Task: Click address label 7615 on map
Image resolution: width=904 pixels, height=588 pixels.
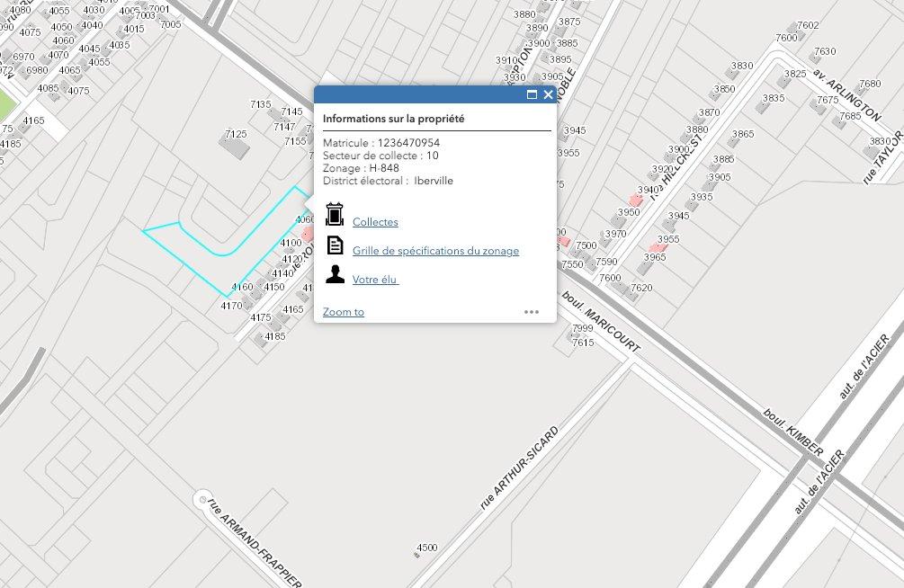Action: [x=583, y=343]
